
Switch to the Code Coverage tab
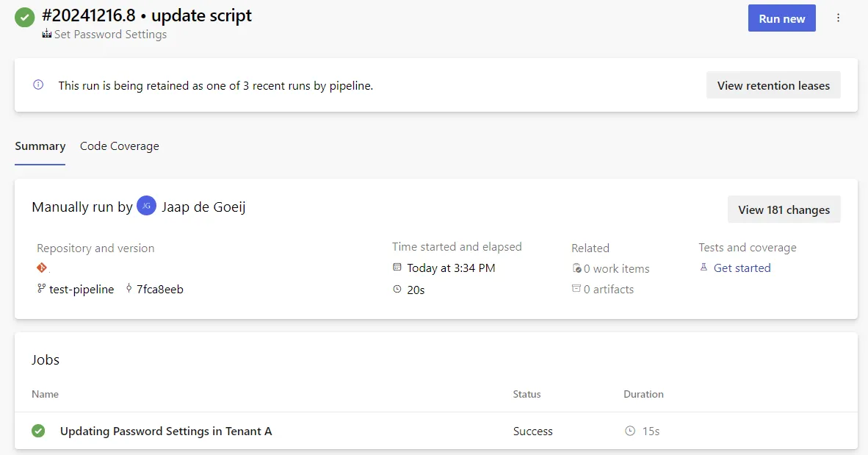click(119, 146)
